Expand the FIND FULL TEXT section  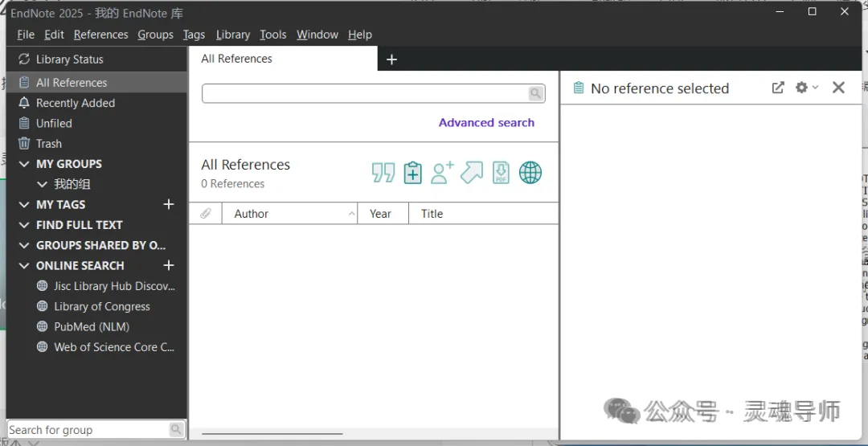pos(24,225)
